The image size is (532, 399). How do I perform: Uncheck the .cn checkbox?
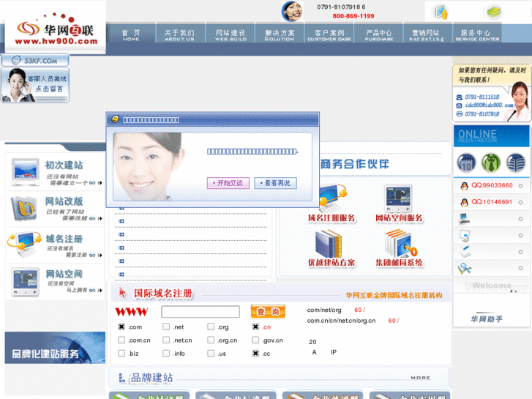(255, 327)
